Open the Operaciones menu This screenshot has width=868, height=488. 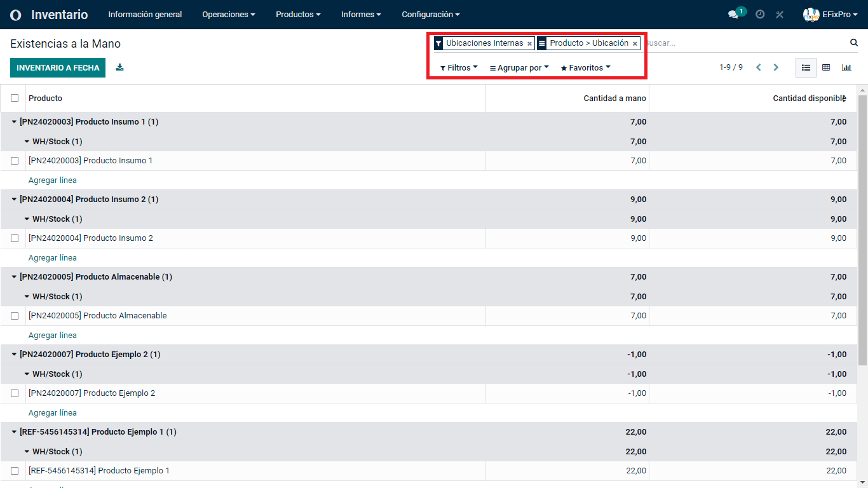coord(228,15)
